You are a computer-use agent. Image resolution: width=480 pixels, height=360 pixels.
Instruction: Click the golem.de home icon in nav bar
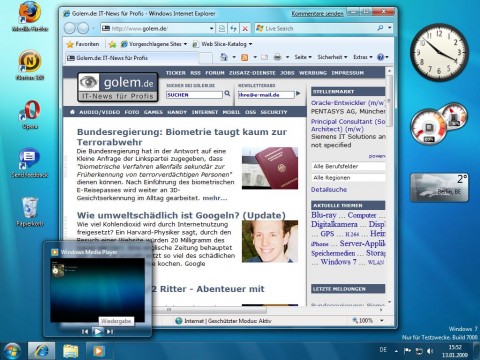pos(72,112)
